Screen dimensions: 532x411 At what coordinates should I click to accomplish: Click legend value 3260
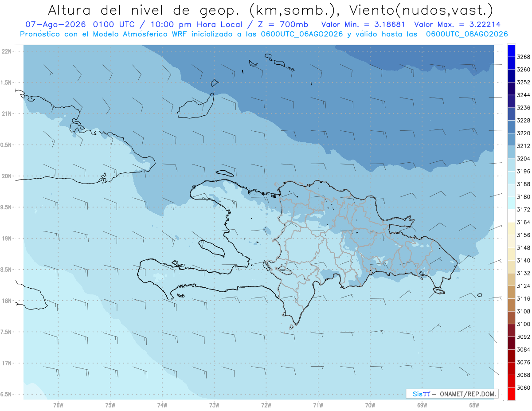524,70
